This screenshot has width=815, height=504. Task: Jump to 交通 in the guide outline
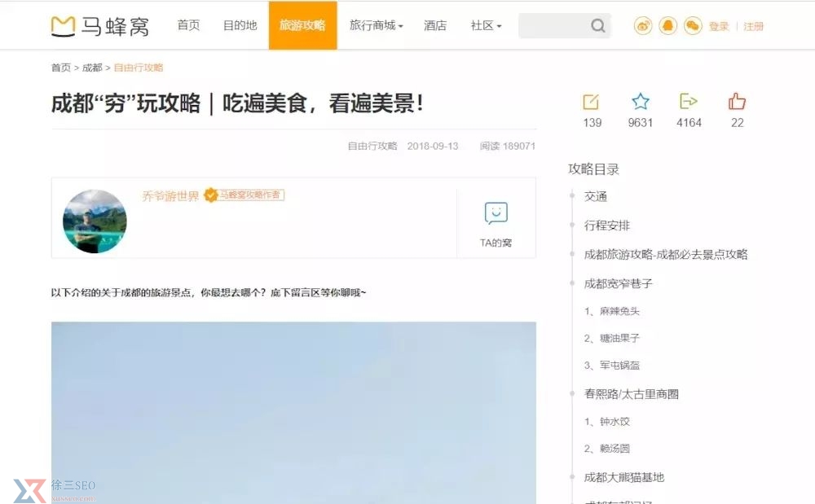pos(597,196)
